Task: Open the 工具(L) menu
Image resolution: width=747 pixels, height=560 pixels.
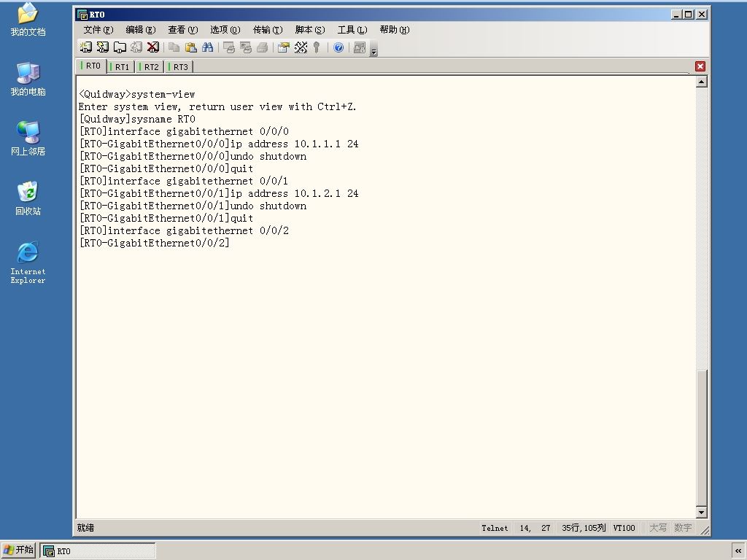Action: coord(352,29)
